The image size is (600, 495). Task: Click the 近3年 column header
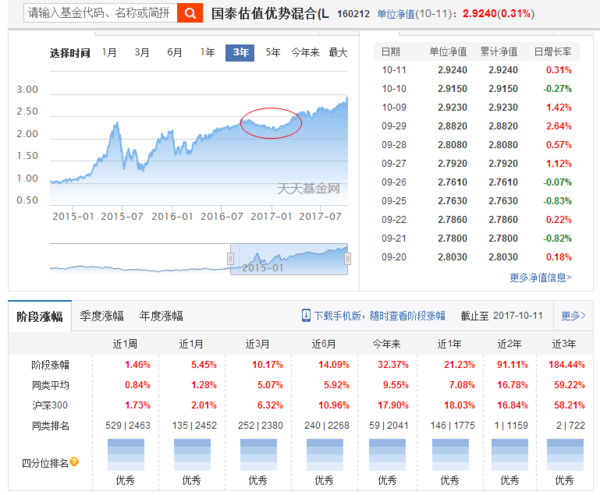[564, 344]
